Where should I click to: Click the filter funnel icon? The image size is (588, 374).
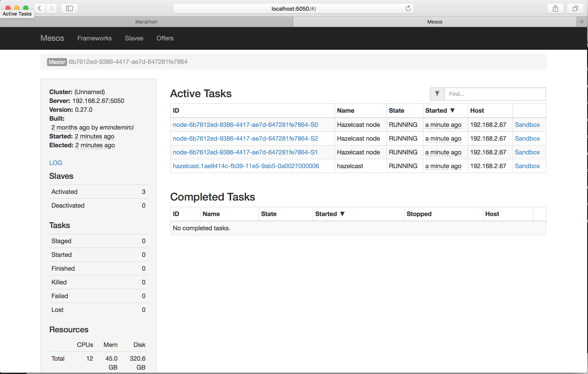tap(437, 94)
